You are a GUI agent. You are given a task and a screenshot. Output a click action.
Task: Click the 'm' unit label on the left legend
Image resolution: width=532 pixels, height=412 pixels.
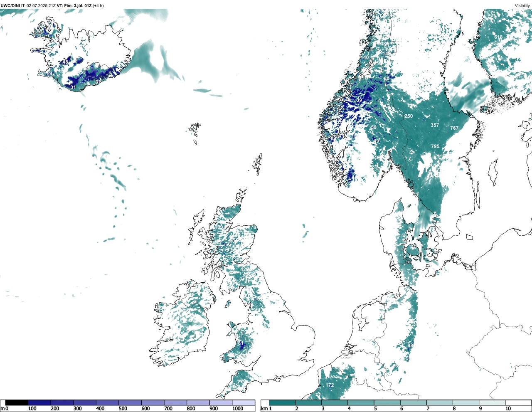click(x=2, y=409)
